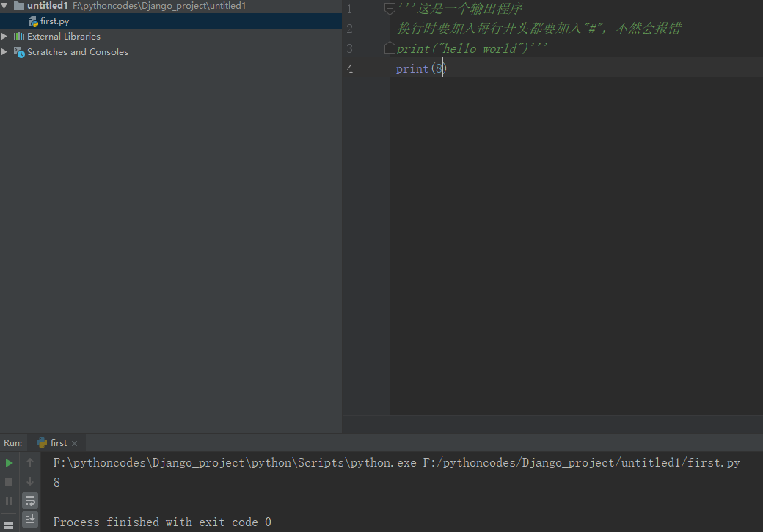The width and height of the screenshot is (763, 532).
Task: Select the External Libraries tree label
Action: (x=64, y=37)
